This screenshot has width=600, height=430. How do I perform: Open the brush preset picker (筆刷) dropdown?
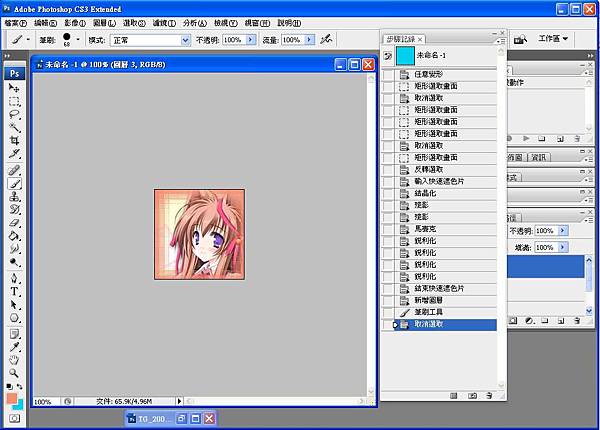pos(78,39)
